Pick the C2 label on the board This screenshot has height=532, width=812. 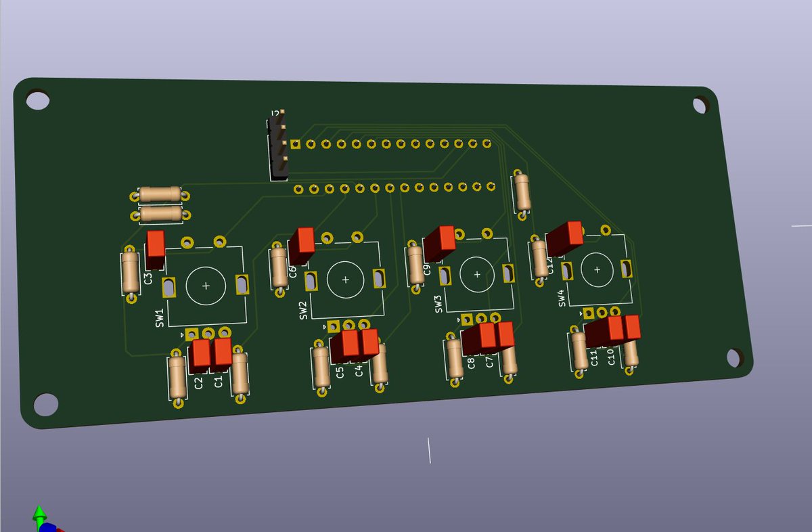click(198, 382)
